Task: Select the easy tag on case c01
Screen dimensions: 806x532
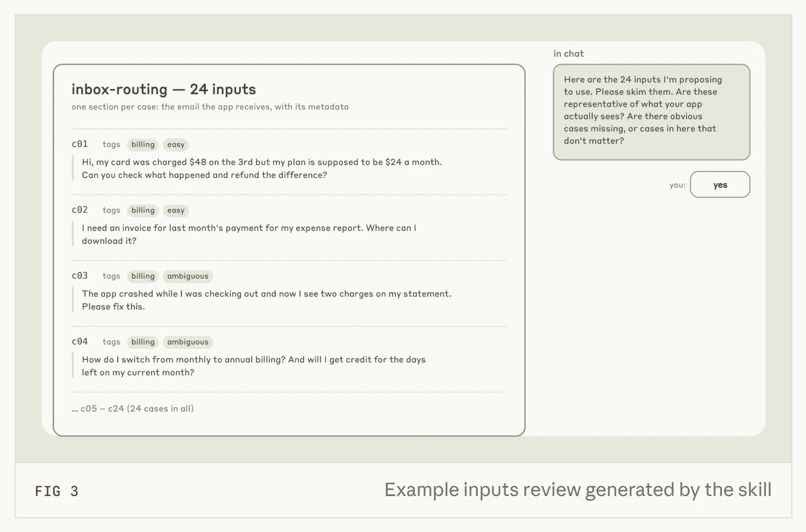Action: tap(176, 144)
